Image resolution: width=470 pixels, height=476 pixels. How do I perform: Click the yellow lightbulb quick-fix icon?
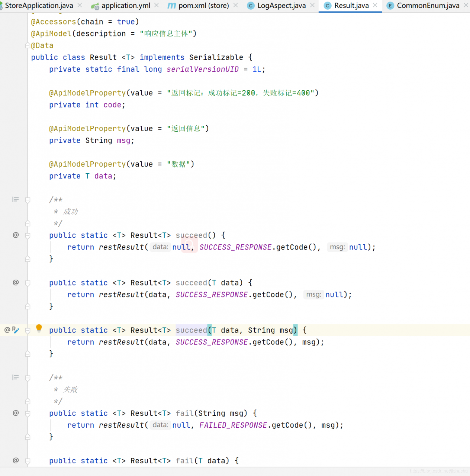(39, 328)
